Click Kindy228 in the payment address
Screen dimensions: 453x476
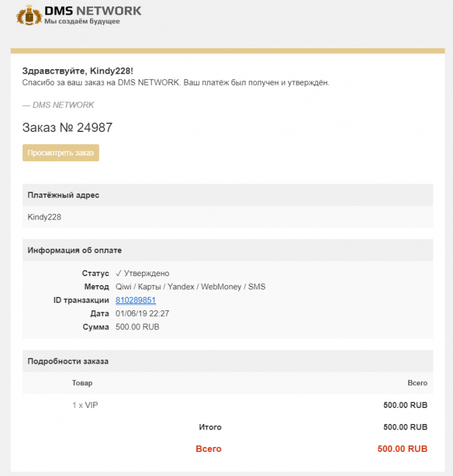pyautogui.click(x=44, y=217)
